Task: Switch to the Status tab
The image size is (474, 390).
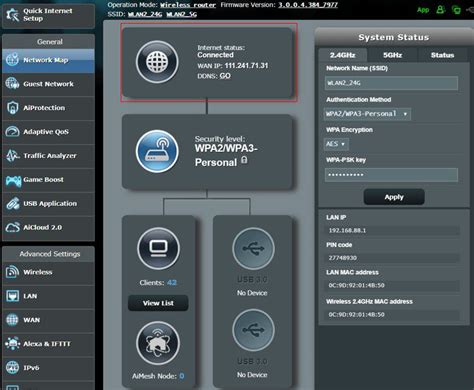Action: [442, 55]
